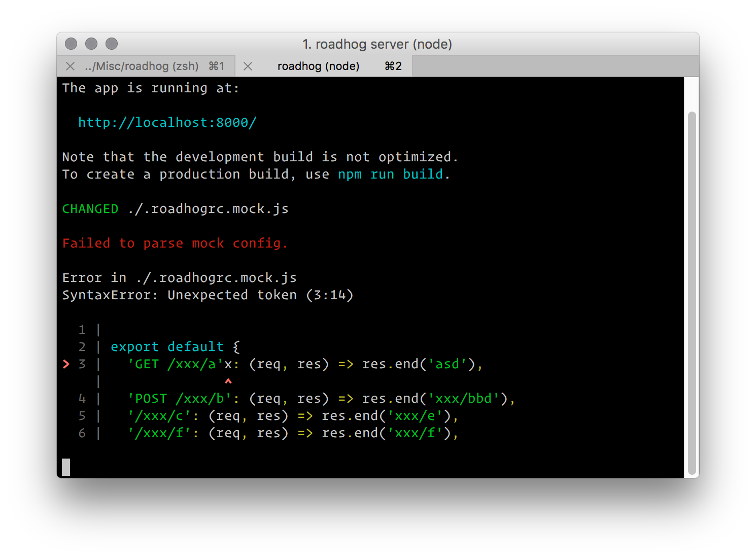The image size is (756, 559).
Task: Click the 'POST /xxx/b' string on line 4
Action: tap(180, 398)
